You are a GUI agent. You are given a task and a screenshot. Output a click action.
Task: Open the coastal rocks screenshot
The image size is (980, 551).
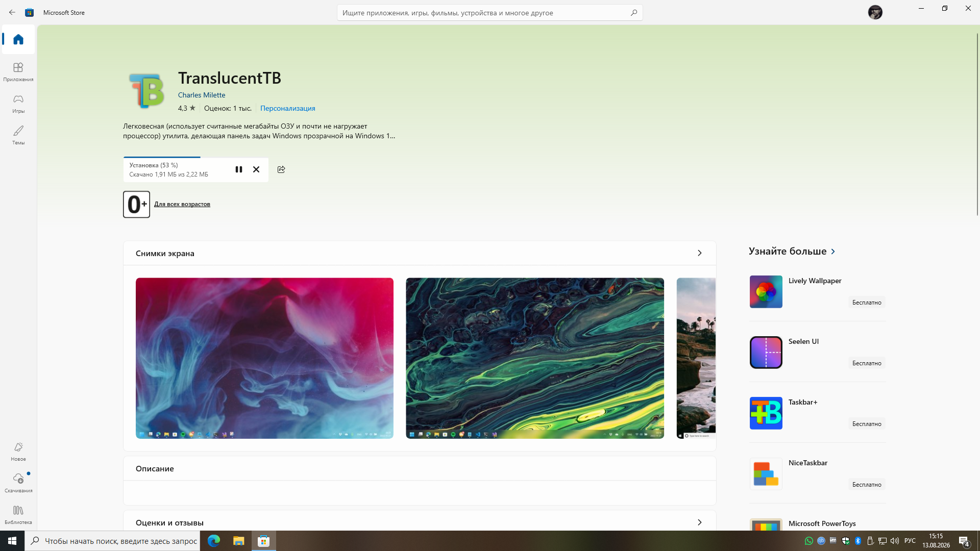696,358
